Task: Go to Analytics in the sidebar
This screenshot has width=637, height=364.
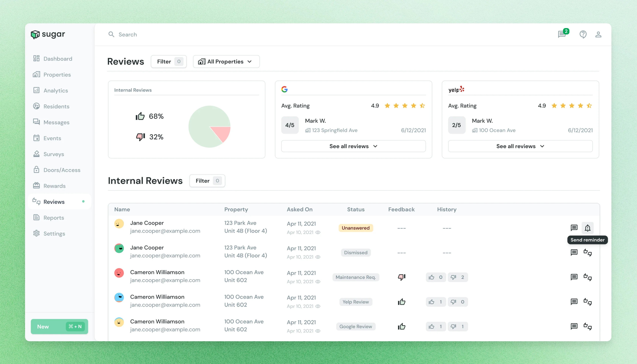Action: point(56,90)
